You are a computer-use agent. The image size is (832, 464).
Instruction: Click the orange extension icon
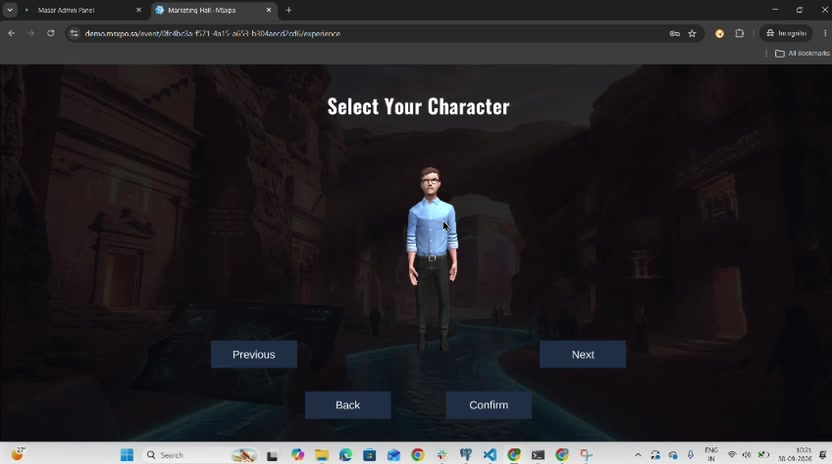[x=720, y=33]
